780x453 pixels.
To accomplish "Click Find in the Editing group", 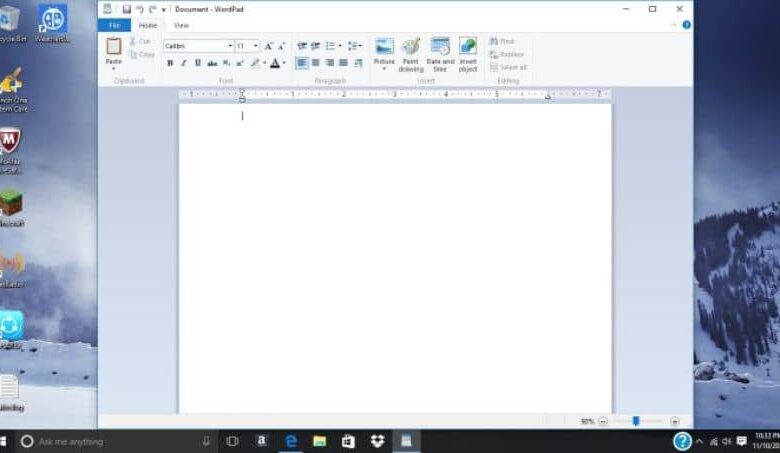I will pos(501,41).
